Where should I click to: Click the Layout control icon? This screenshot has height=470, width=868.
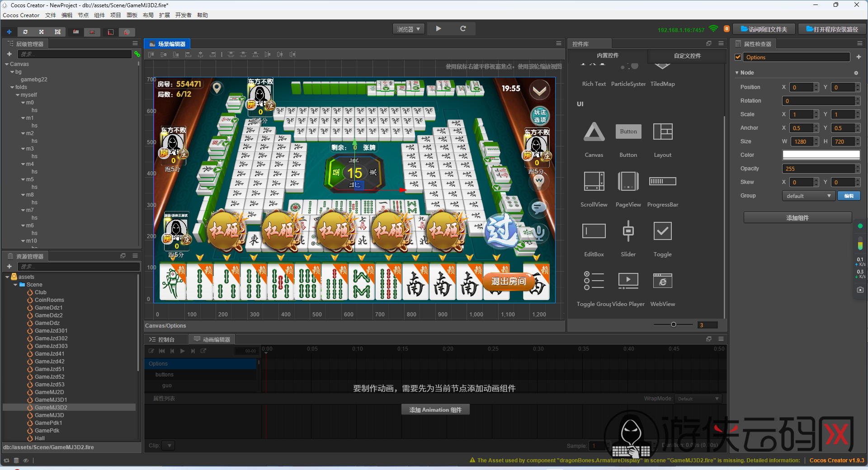pyautogui.click(x=663, y=132)
